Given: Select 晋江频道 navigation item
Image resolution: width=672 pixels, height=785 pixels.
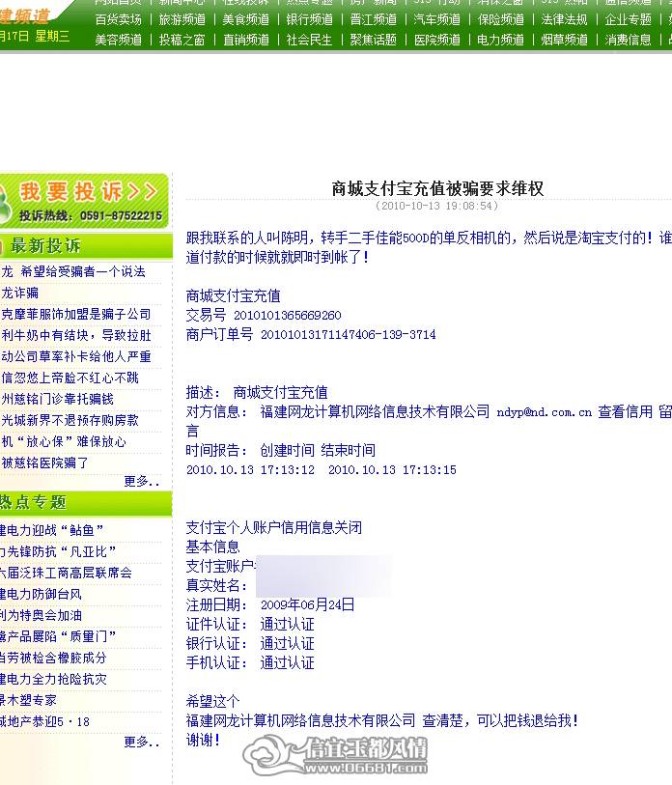Looking at the screenshot, I should [x=373, y=19].
